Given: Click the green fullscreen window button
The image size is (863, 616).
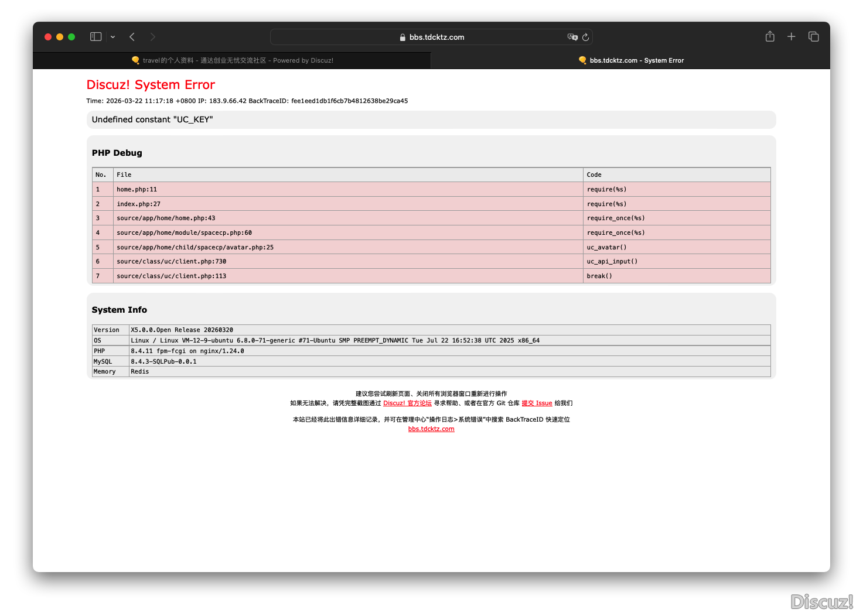Looking at the screenshot, I should tap(71, 37).
